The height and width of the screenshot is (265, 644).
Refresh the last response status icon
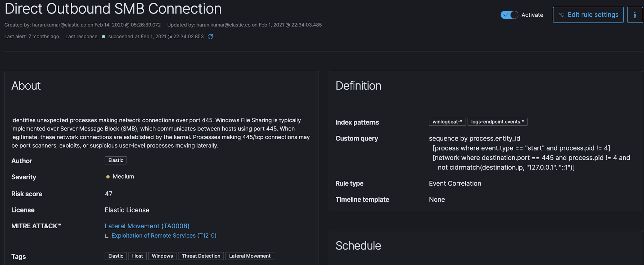210,37
